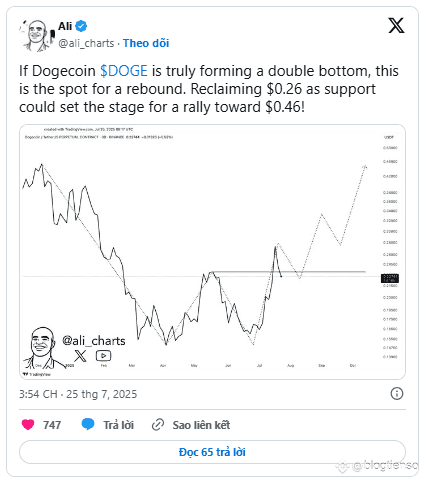This screenshot has width=426, height=483.
Task: Click the @ali_charts handle
Action: 86,43
